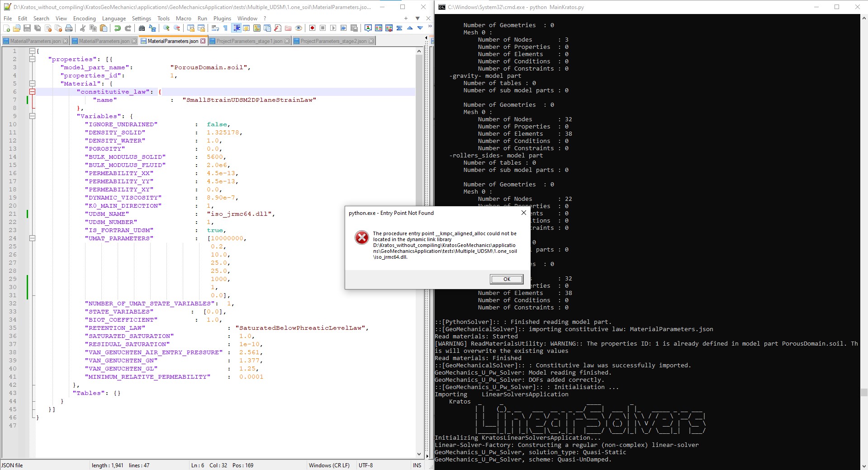
Task: Zoom out the editor view
Action: pyautogui.click(x=176, y=28)
